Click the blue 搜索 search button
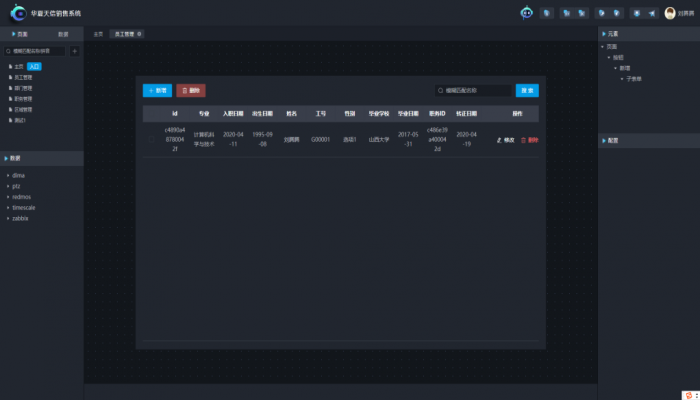 [527, 90]
